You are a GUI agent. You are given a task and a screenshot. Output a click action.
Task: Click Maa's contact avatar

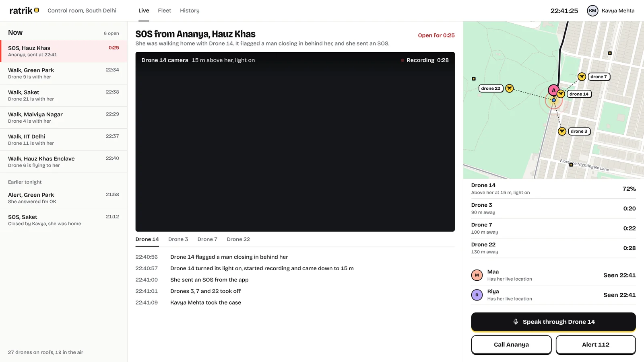click(x=477, y=275)
